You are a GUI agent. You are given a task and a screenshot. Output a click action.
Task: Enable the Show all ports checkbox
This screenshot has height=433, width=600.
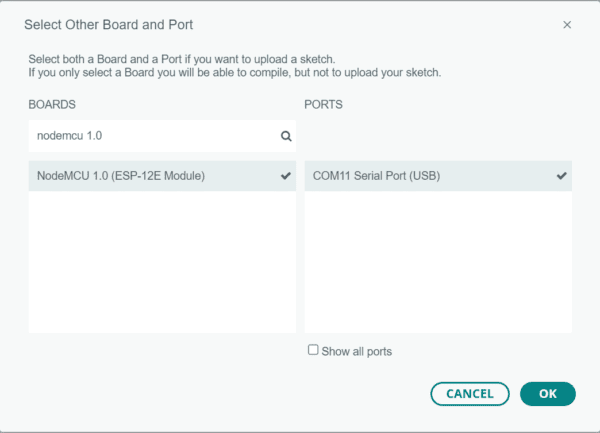point(313,350)
